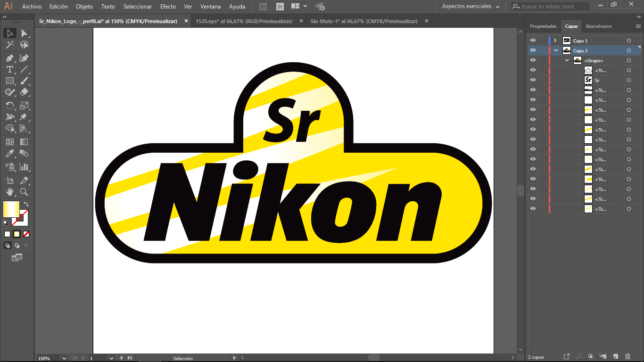Select the Artboard tool
644x362 pixels.
pos(10,181)
